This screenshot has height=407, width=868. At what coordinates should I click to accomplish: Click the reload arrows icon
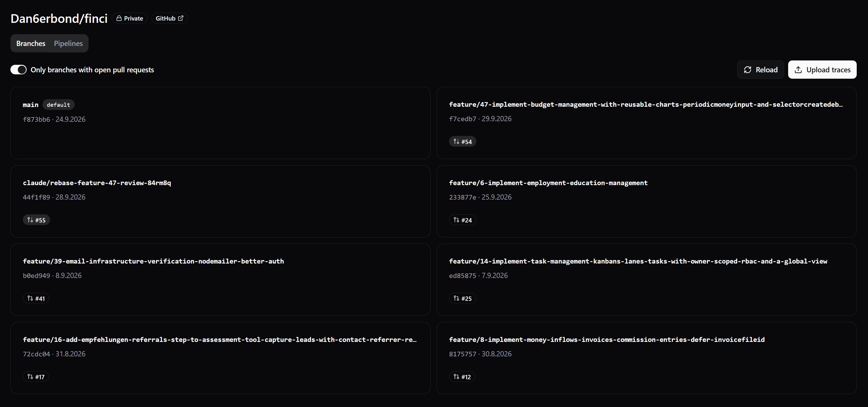pos(747,70)
